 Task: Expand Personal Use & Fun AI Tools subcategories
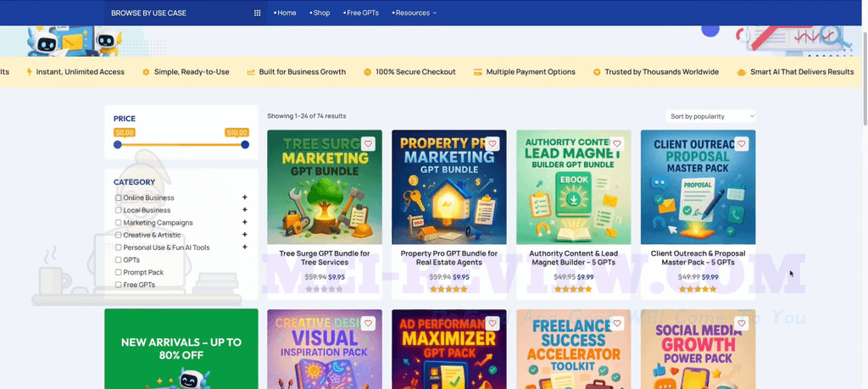pyautogui.click(x=245, y=247)
